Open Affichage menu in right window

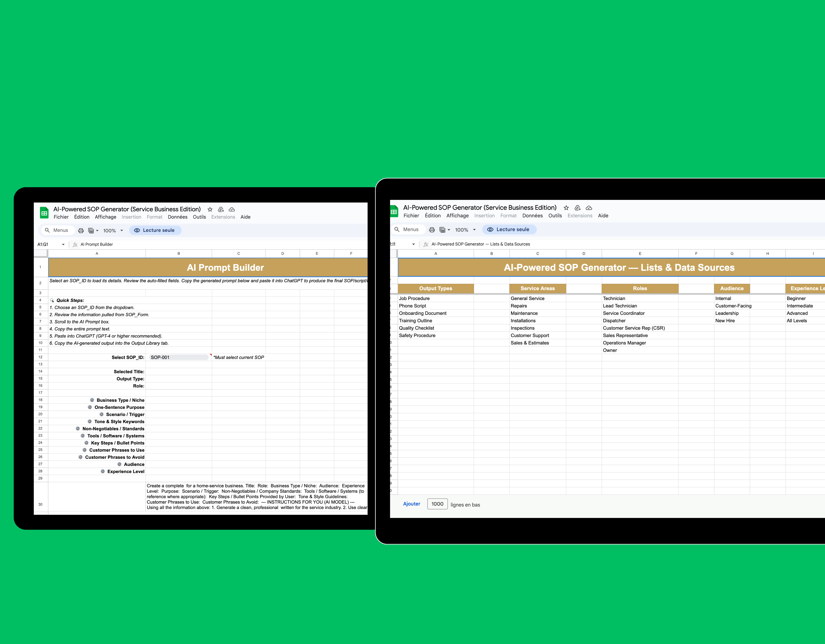coord(457,216)
